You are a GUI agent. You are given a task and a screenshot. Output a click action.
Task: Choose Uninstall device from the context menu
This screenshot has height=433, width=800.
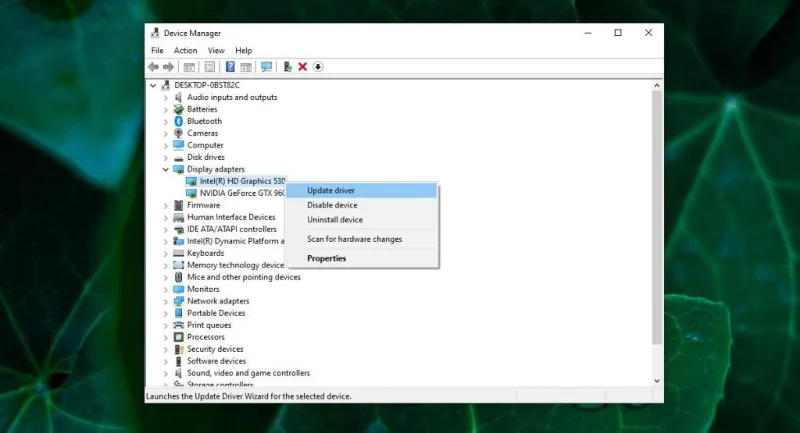coord(362,220)
